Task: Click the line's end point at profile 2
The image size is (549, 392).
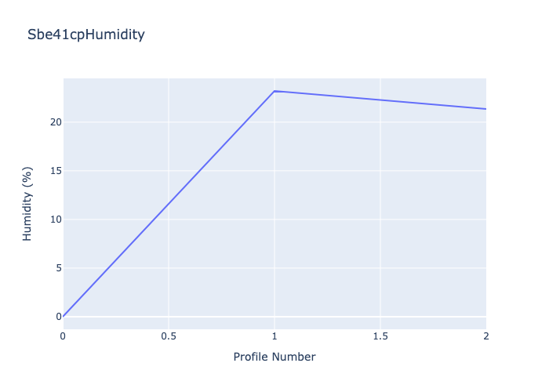Action: coord(485,109)
